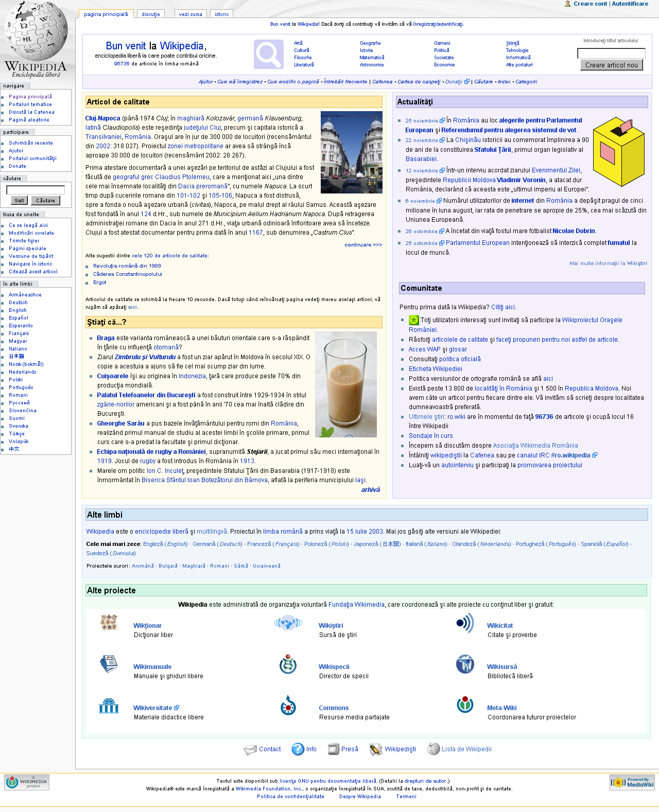Select the Français language link
The width and height of the screenshot is (659, 812).
[x=19, y=333]
